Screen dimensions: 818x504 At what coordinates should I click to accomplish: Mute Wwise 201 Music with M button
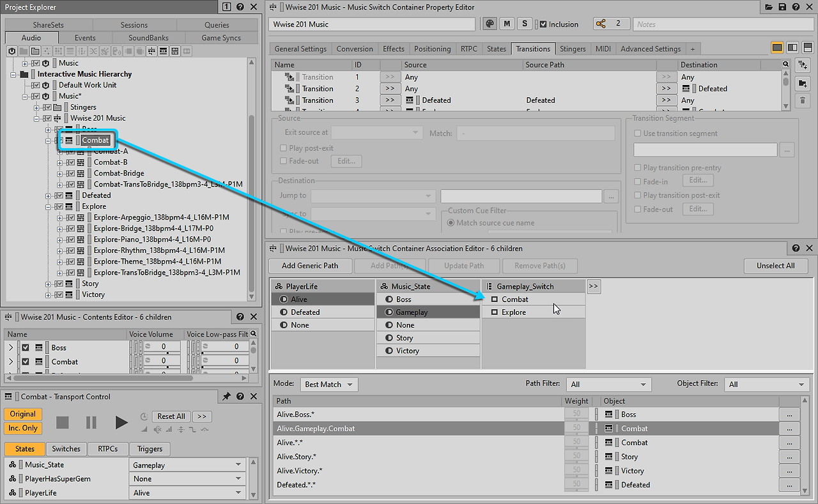click(x=507, y=24)
